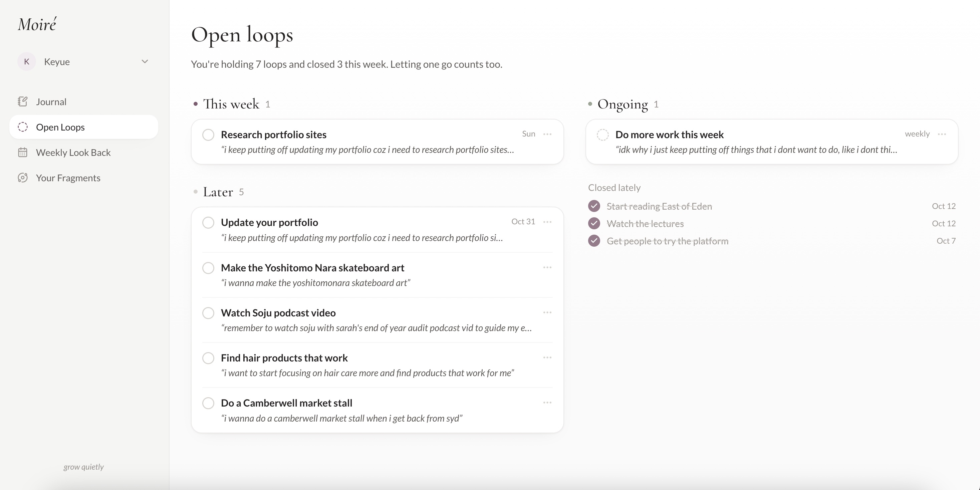Open the more options for Research portfolio sites

coord(547,134)
